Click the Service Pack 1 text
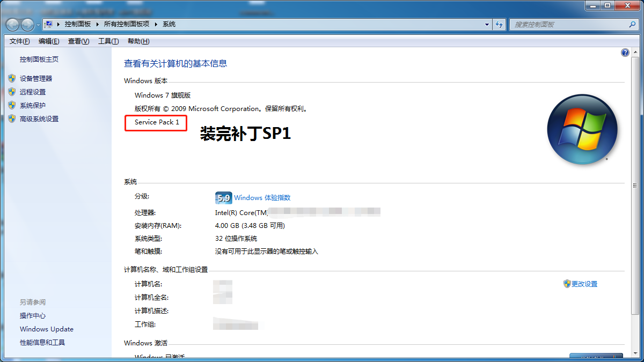The width and height of the screenshot is (644, 362). 157,122
